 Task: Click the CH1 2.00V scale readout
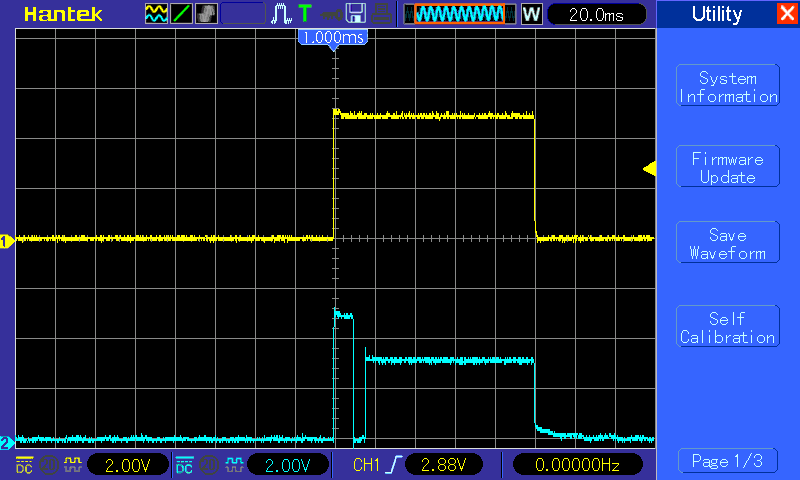pyautogui.click(x=128, y=465)
